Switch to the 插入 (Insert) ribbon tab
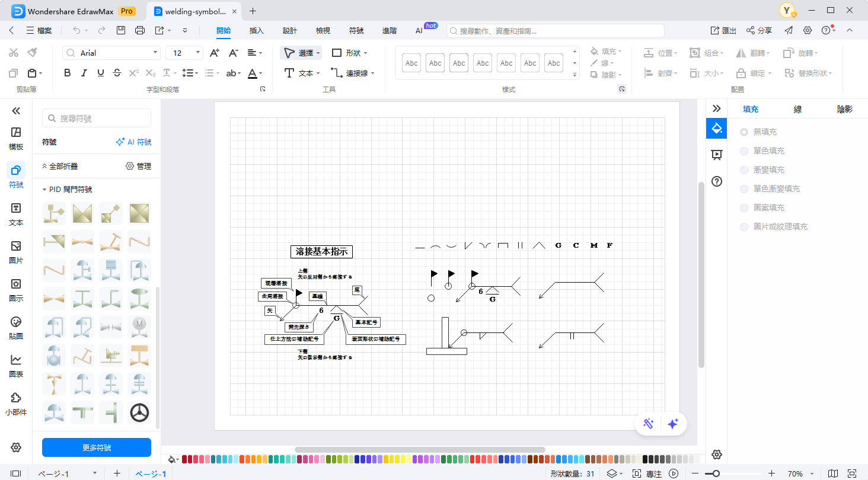868x480 pixels. point(257,30)
